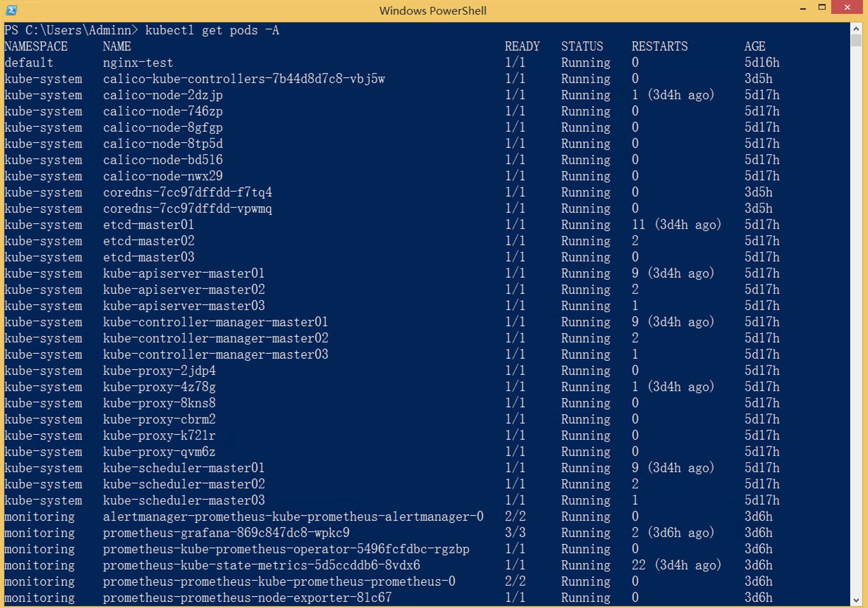Click the 5d16h age value
The height and width of the screenshot is (608, 868).
pyautogui.click(x=762, y=62)
